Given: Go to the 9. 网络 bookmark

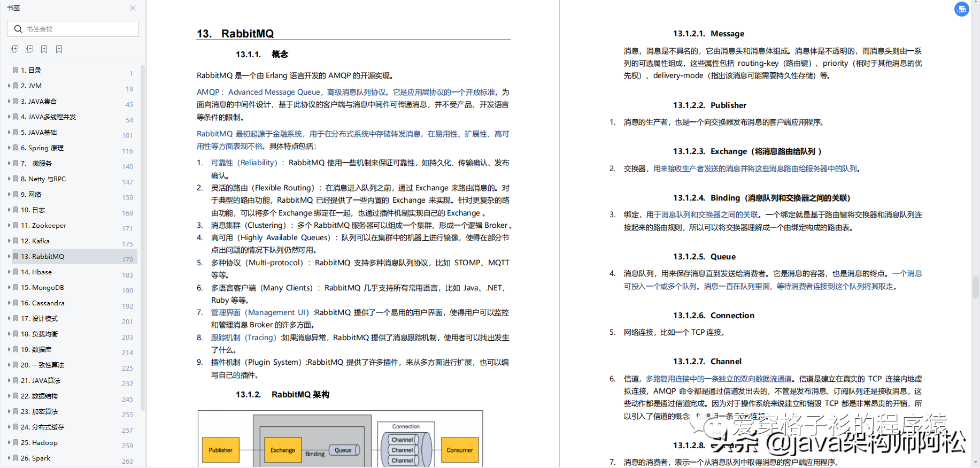Looking at the screenshot, I should [x=31, y=194].
